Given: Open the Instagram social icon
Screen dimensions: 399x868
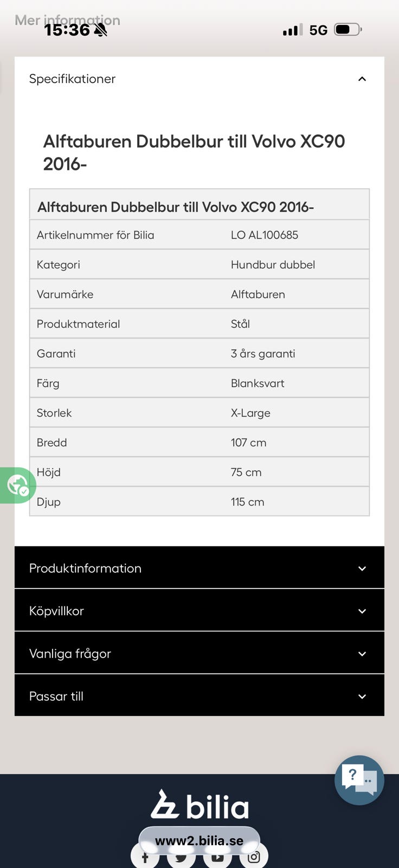Looking at the screenshot, I should click(x=254, y=857).
